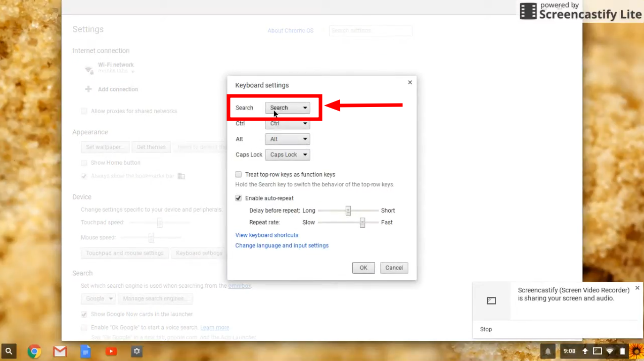The width and height of the screenshot is (644, 361).
Task: Open Gmail from the shelf
Action: click(60, 351)
